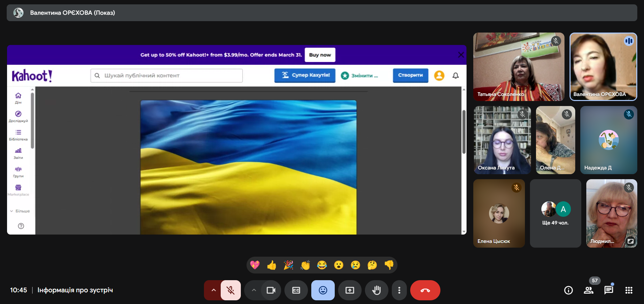The height and width of the screenshot is (304, 644).
Task: Send the clapping hands reaction
Action: (305, 265)
